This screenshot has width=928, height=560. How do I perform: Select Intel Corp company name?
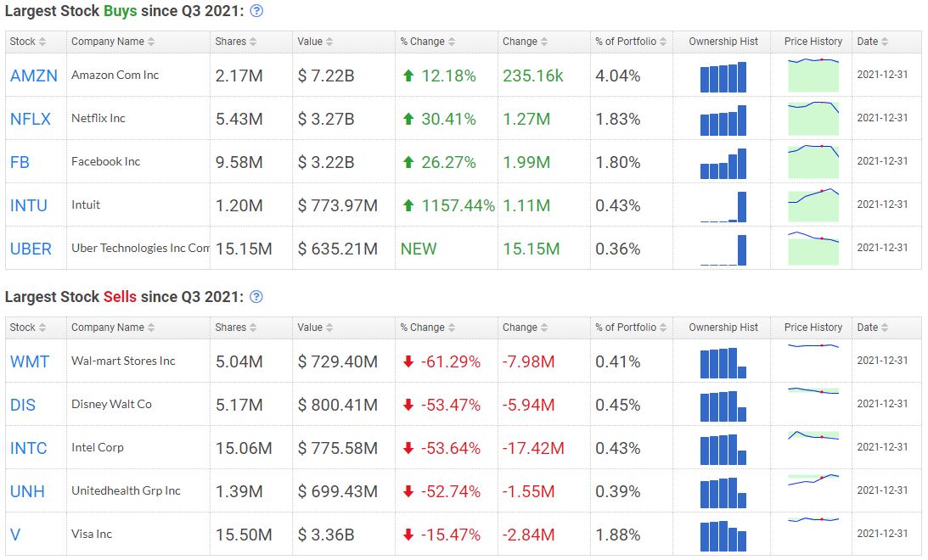[x=98, y=447]
